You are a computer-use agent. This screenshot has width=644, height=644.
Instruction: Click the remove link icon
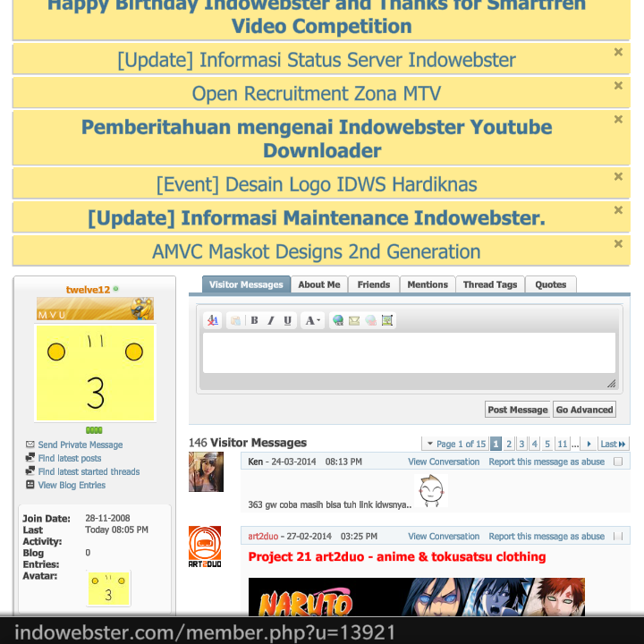coord(370,320)
